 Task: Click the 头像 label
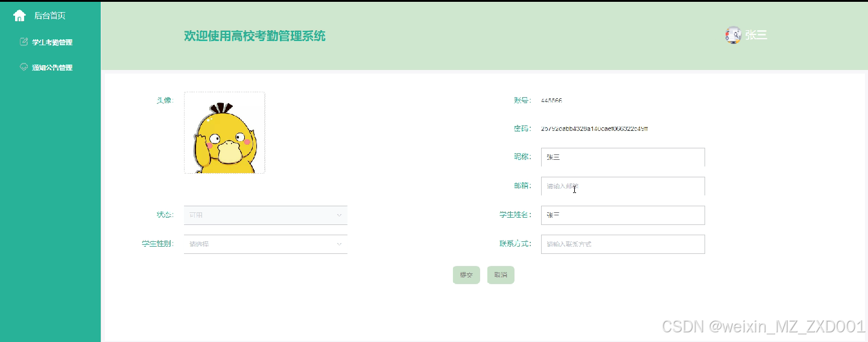(165, 101)
